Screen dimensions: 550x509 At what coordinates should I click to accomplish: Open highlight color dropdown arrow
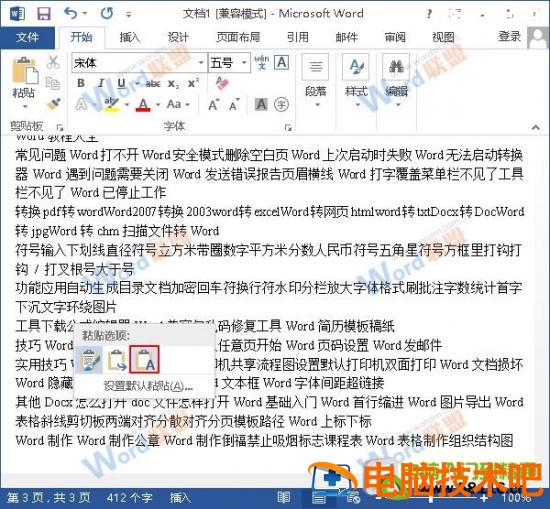coord(127,105)
